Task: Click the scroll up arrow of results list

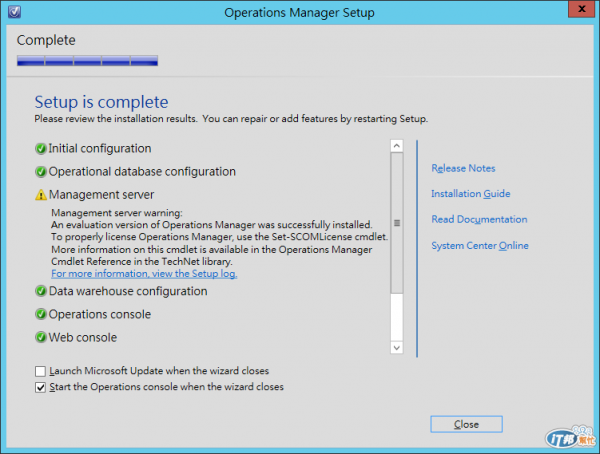Action: tap(396, 146)
